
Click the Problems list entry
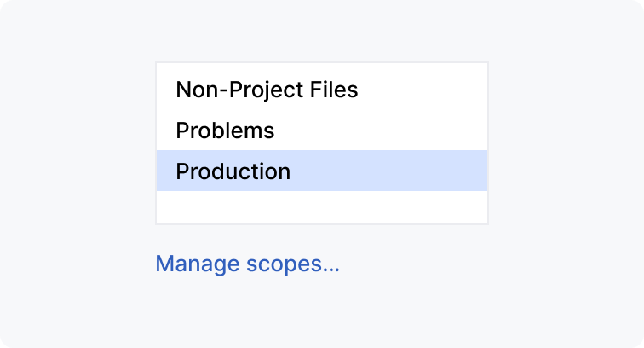coord(225,130)
